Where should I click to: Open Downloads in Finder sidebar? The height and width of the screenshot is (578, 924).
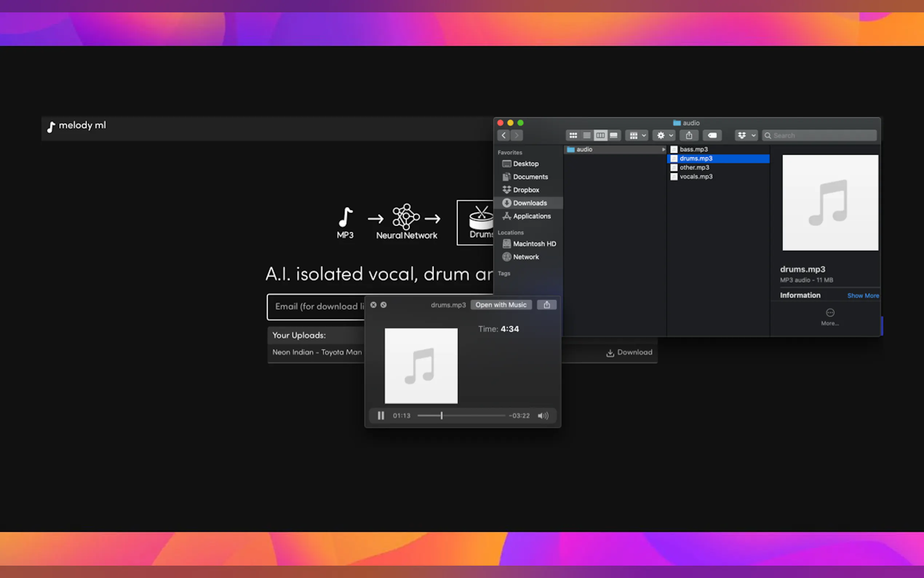pyautogui.click(x=529, y=203)
